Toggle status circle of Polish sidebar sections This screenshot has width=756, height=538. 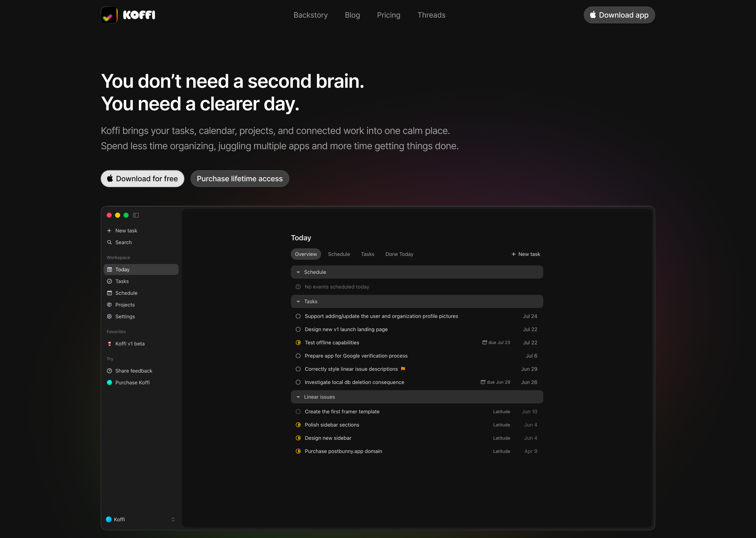298,425
